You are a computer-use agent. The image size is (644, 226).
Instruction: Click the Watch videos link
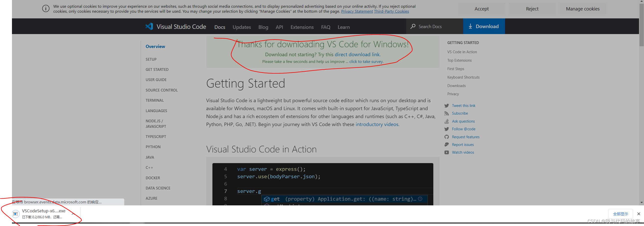click(463, 152)
